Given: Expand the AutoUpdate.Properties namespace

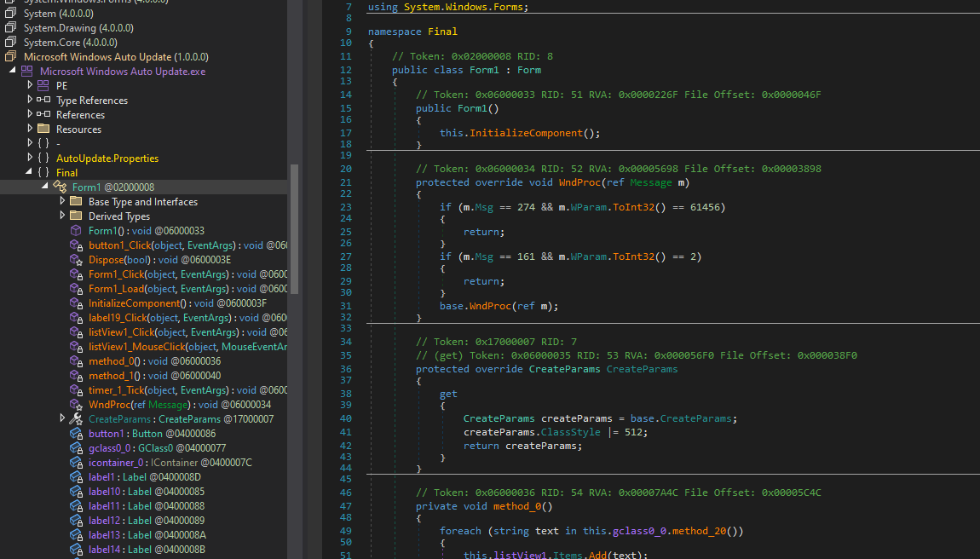Looking at the screenshot, I should click(x=31, y=158).
